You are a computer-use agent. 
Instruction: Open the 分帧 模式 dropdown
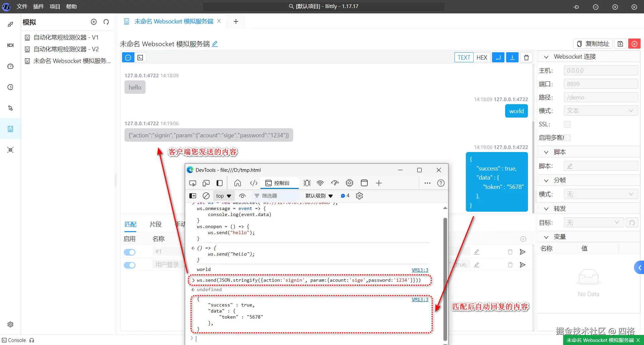click(601, 194)
